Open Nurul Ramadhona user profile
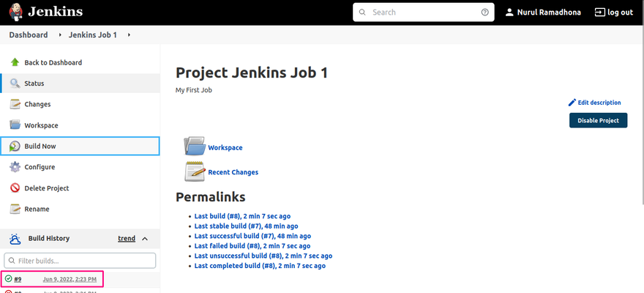Screen dimensions: 644x293 point(549,12)
